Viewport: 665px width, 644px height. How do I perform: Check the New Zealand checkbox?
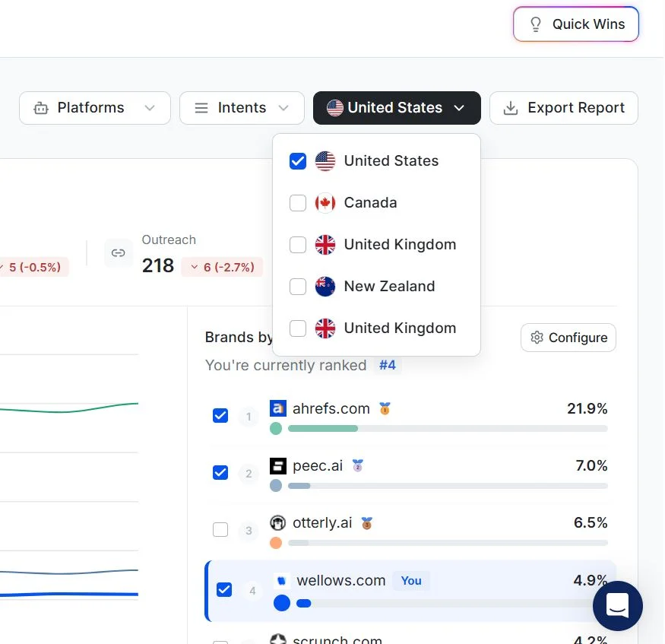tap(298, 287)
